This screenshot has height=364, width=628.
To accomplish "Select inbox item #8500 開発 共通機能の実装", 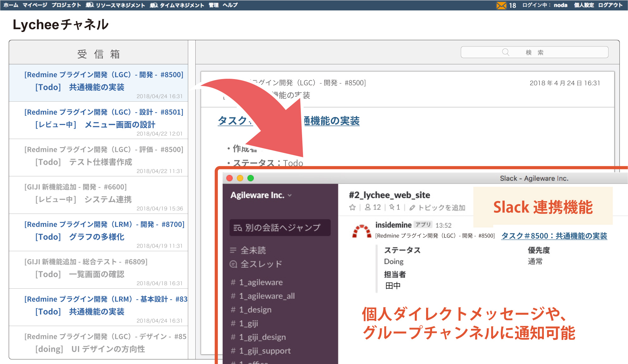I will tap(99, 83).
